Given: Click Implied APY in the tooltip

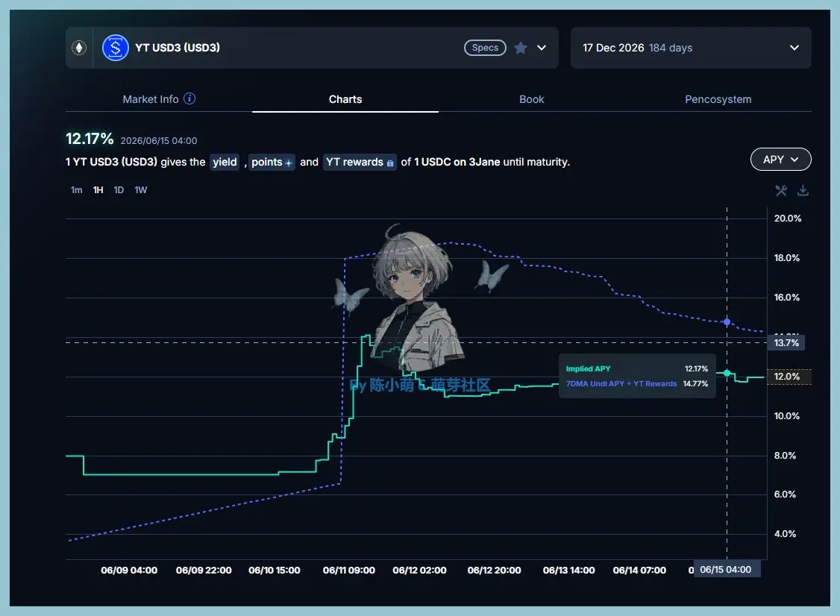Looking at the screenshot, I should pos(588,368).
